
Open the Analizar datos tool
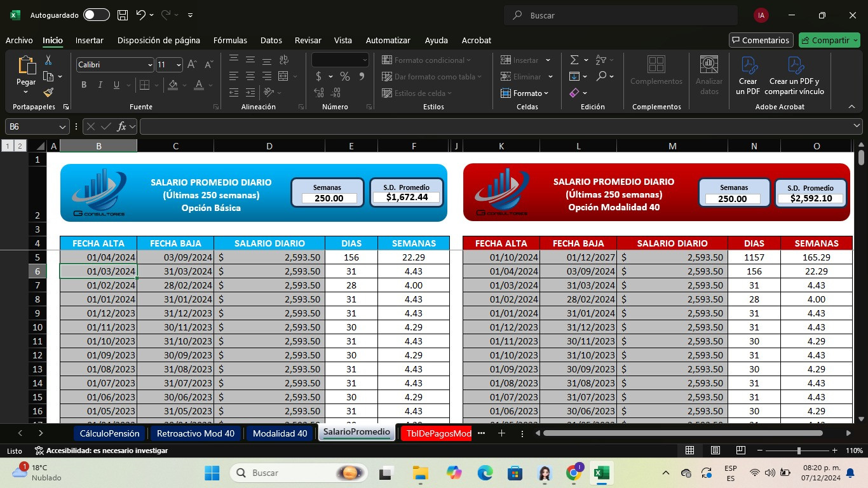point(709,75)
